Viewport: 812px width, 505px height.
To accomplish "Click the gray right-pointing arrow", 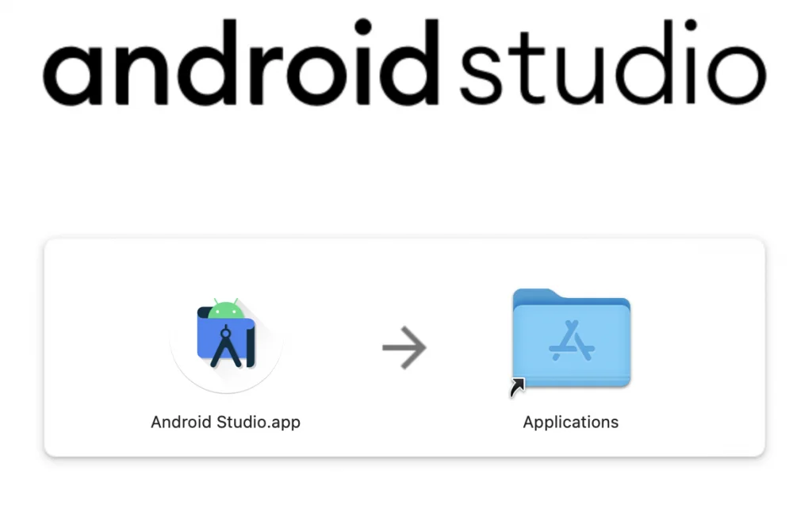I will pyautogui.click(x=404, y=347).
